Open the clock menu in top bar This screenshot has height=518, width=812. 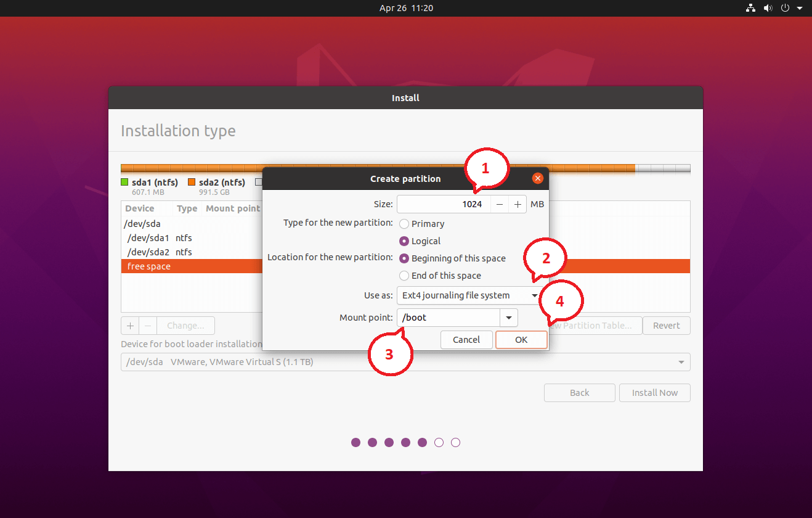[406, 8]
